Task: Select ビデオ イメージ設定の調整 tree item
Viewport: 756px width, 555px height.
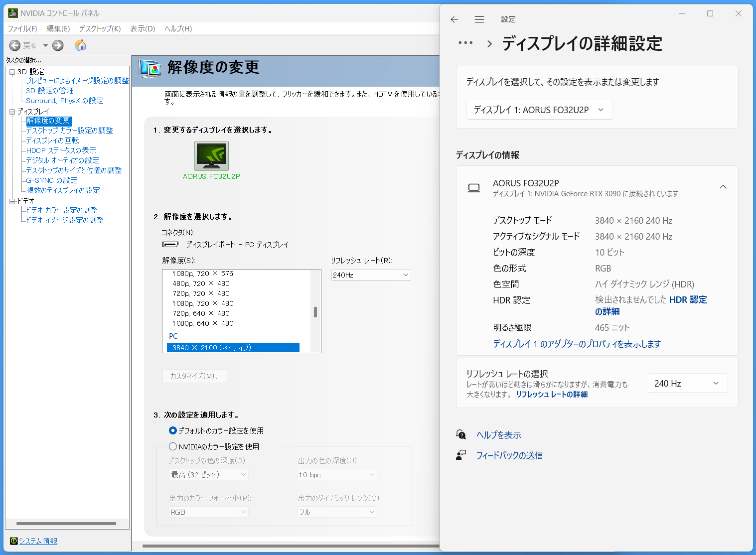Action: pos(65,220)
